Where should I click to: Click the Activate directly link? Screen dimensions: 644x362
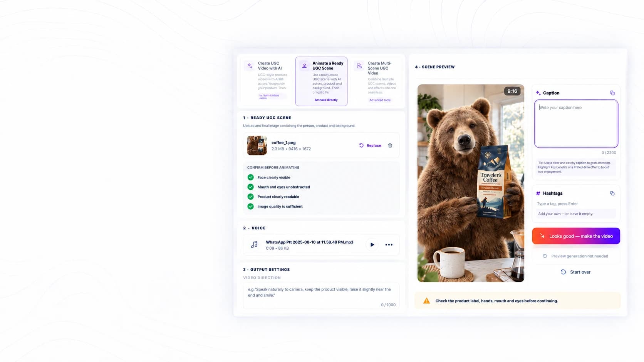(x=326, y=100)
